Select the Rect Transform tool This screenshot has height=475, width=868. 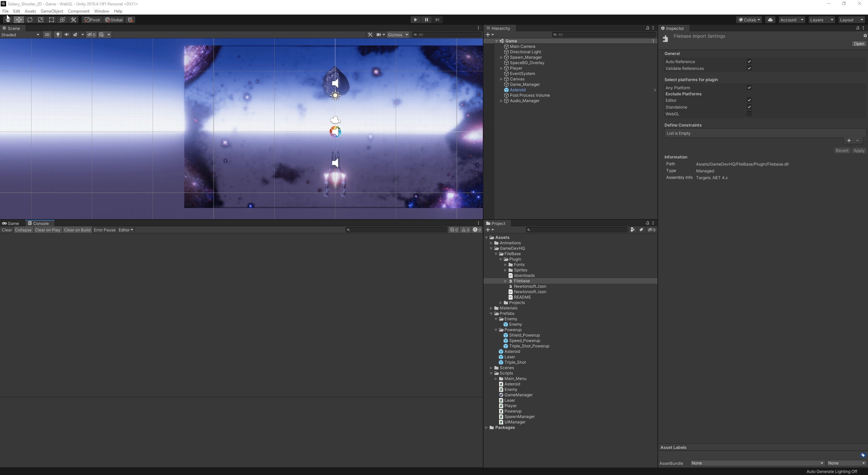(x=52, y=20)
